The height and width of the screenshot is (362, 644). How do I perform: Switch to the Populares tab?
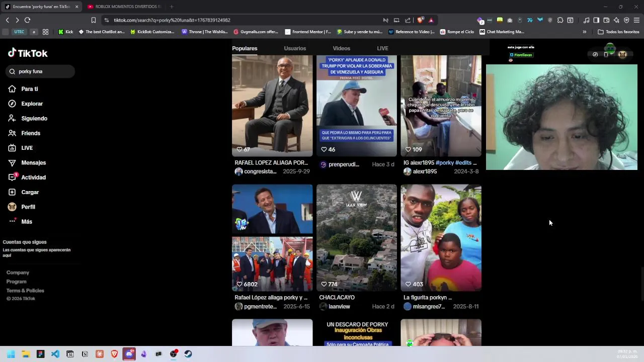[x=245, y=48]
